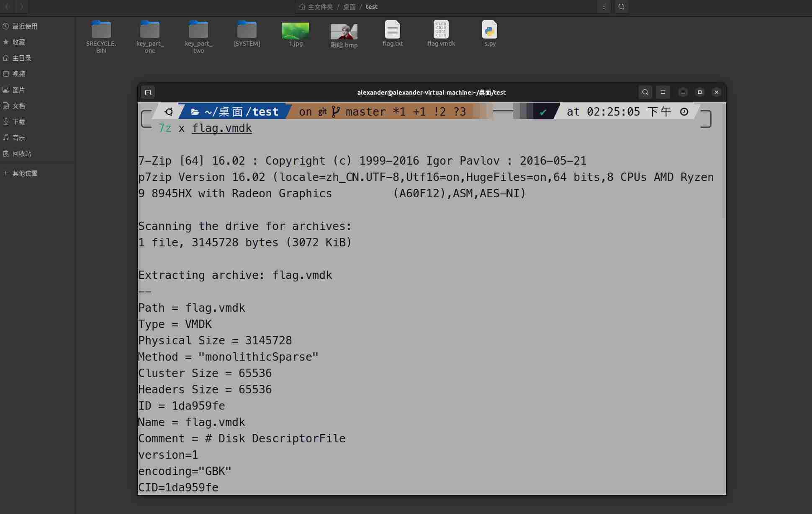
Task: Open the [SYSTEM] folder
Action: point(247,30)
